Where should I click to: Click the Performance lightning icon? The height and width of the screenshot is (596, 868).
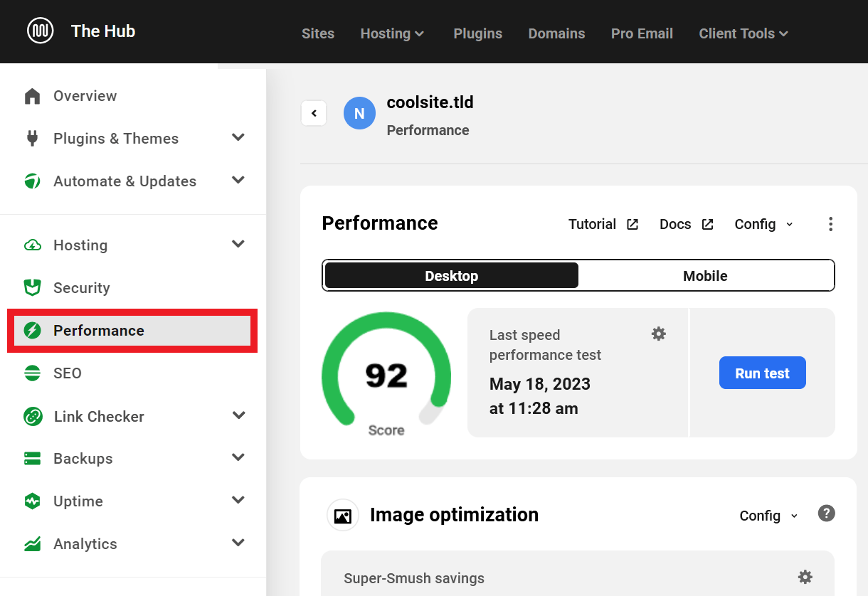click(32, 331)
